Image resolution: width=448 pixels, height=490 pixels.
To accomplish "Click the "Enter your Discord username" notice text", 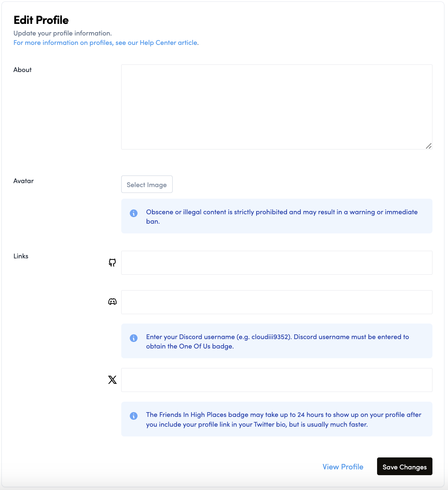I will 278,341.
